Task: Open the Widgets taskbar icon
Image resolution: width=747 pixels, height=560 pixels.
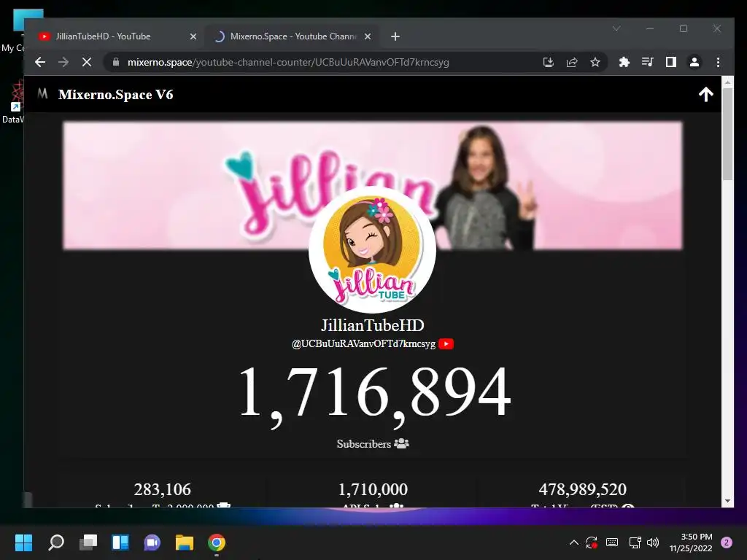Action: (x=120, y=542)
